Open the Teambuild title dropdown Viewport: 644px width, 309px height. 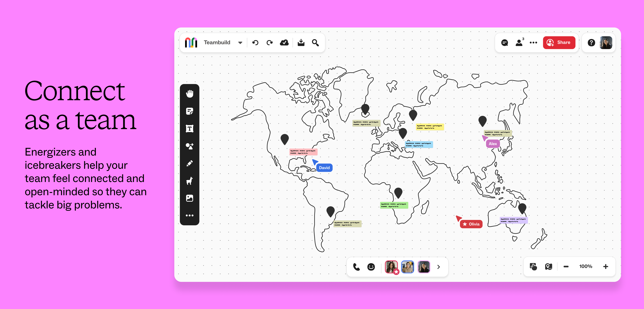coord(240,42)
